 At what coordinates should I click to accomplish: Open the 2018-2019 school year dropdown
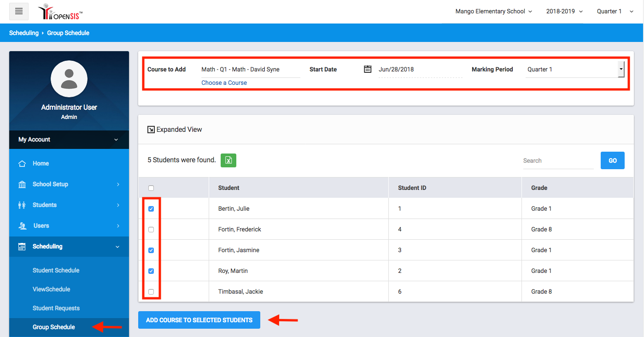tap(564, 12)
